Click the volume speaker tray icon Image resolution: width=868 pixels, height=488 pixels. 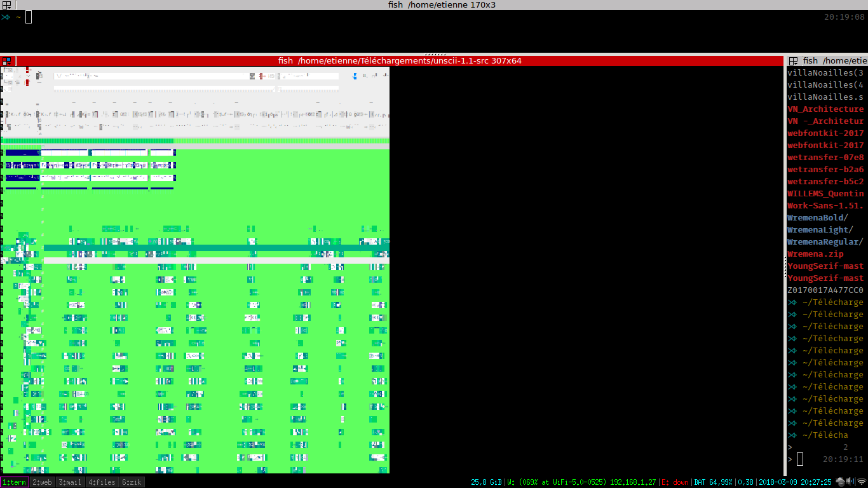[850, 482]
